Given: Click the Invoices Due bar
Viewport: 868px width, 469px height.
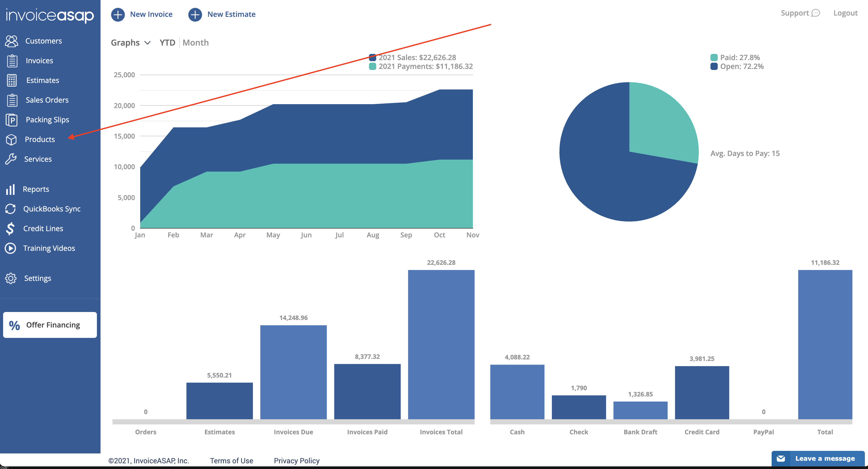Looking at the screenshot, I should coord(294,372).
